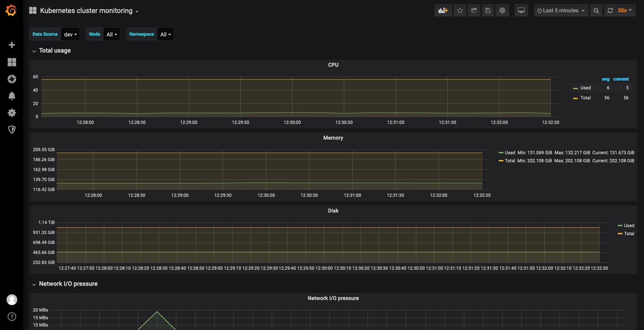Star this dashboard as favorite
Image resolution: width=644 pixels, height=330 pixels.
point(460,11)
